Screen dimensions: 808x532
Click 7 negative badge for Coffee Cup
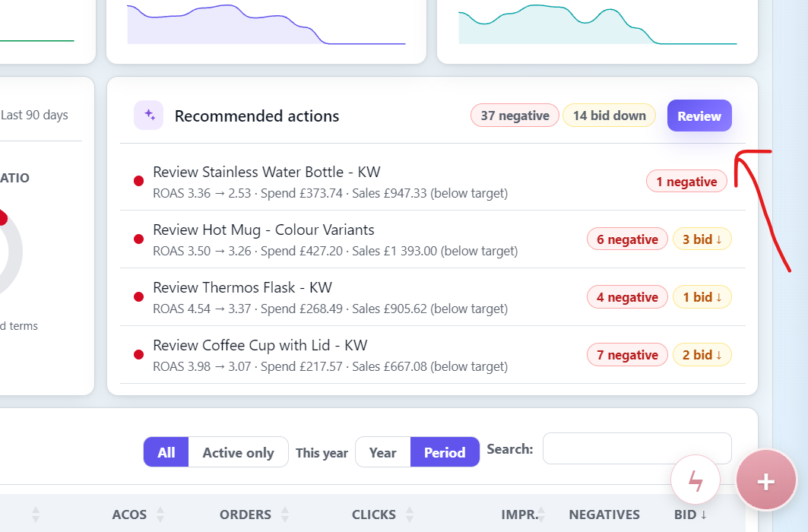627,354
